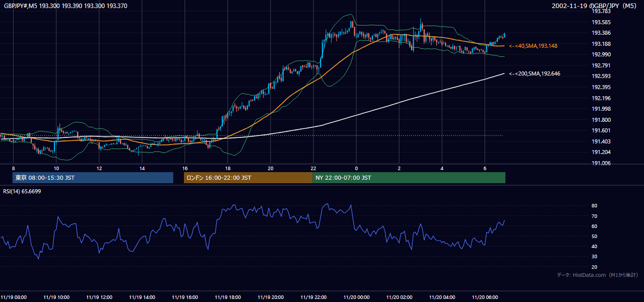Click price axis value 191.601
Image resolution: width=644 pixels, height=302 pixels.
pos(601,130)
